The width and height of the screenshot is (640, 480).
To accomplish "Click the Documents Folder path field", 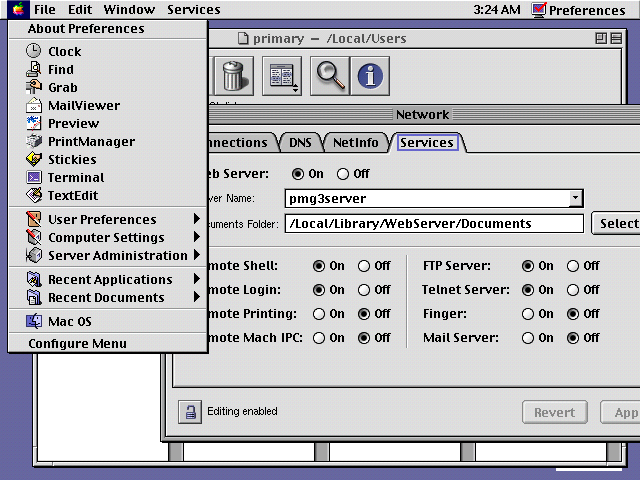I will pyautogui.click(x=433, y=223).
